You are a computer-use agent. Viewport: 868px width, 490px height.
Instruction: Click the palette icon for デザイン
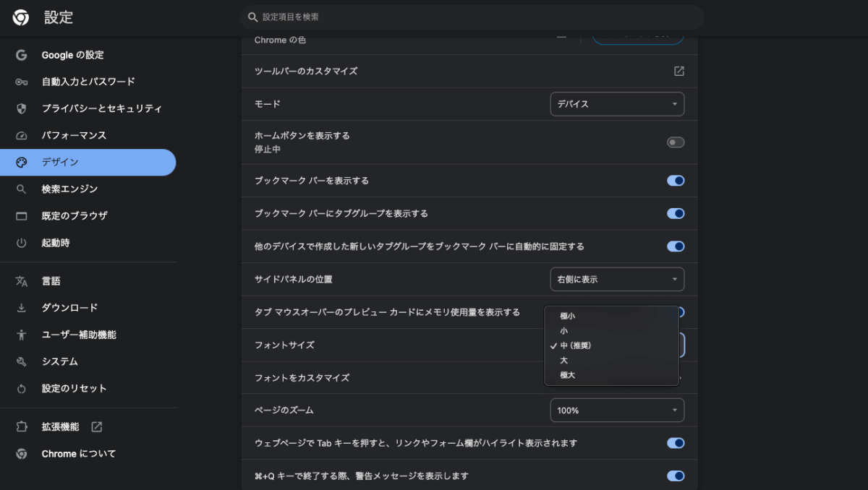pyautogui.click(x=21, y=162)
